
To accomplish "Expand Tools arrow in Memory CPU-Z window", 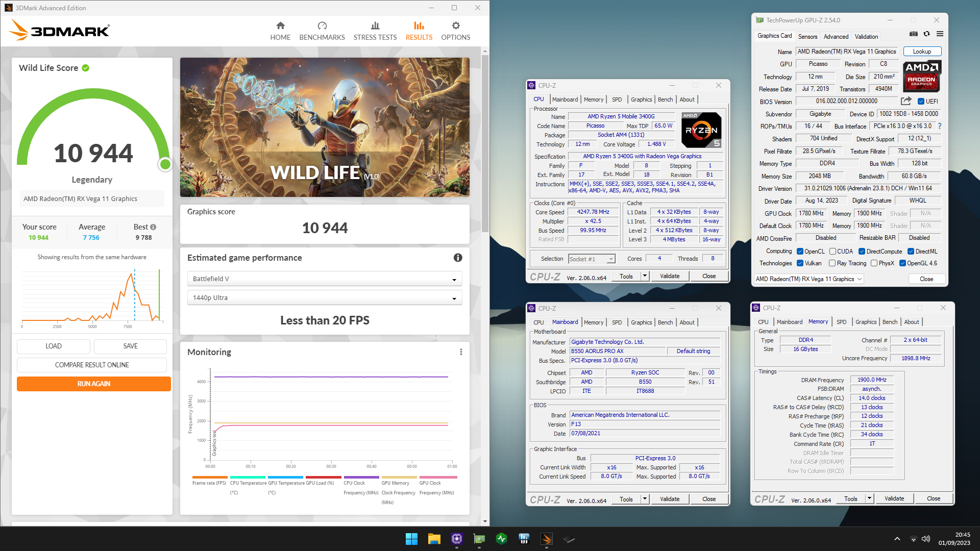I will point(869,498).
